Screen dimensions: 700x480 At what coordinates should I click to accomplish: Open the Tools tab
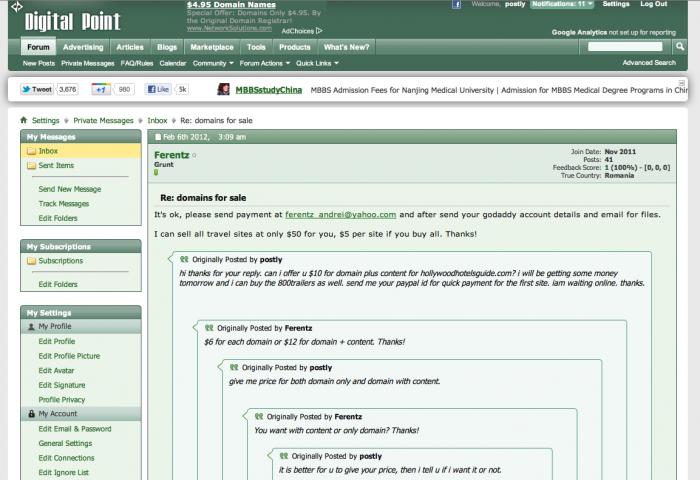256,47
